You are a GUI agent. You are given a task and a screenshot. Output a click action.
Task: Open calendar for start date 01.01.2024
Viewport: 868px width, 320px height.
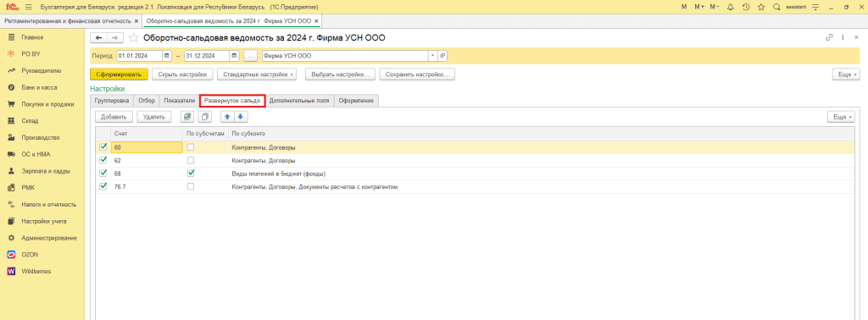[167, 56]
